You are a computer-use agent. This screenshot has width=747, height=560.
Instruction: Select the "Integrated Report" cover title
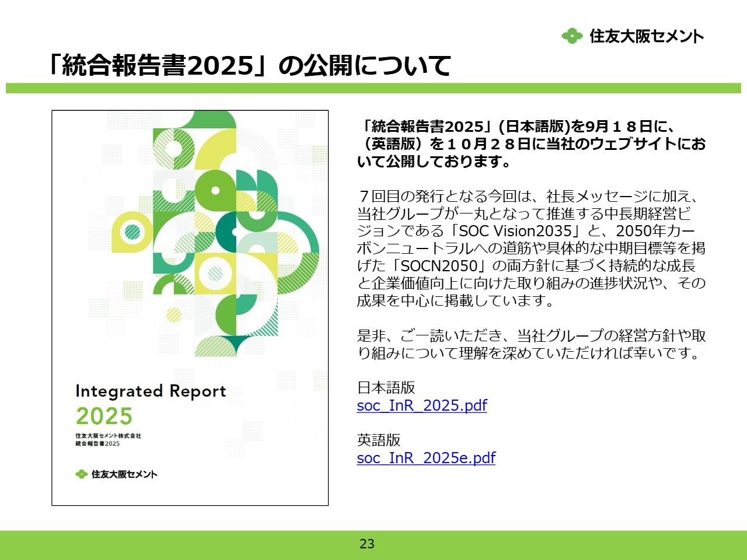pyautogui.click(x=151, y=391)
